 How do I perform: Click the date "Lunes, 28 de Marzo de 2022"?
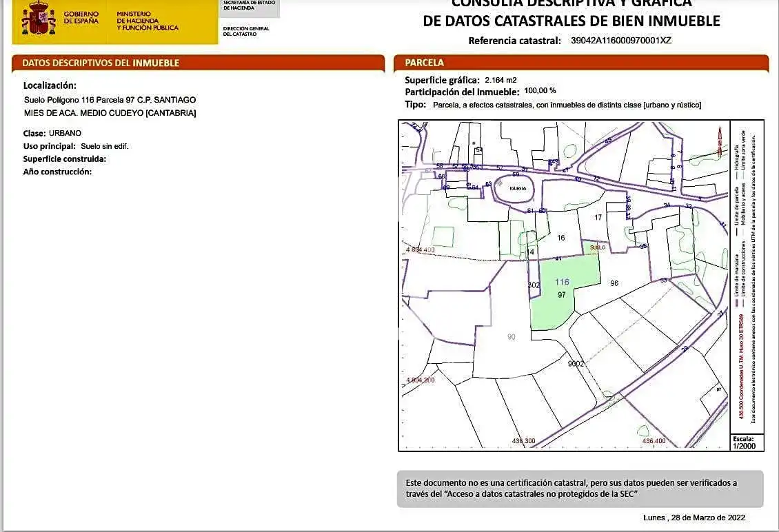tap(694, 518)
